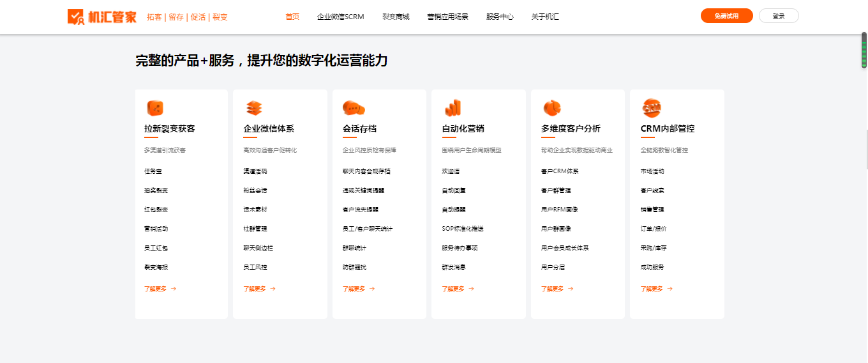868x363 pixels.
Task: Click the 客户CRM体系 item
Action: point(560,171)
